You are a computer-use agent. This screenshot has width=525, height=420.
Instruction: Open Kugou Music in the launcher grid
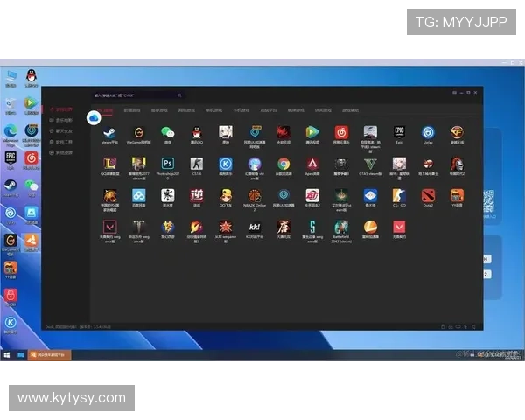pos(226,164)
